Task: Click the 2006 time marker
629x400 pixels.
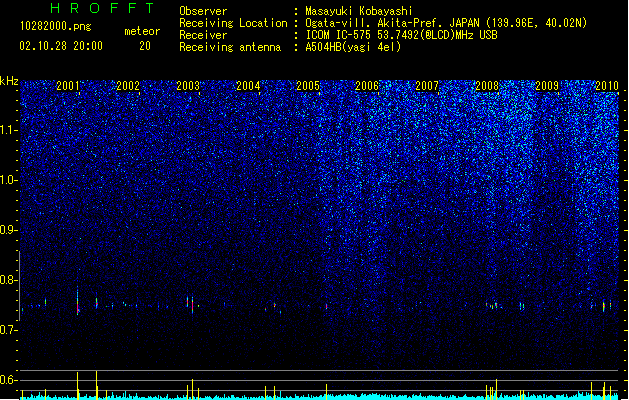Action: [x=367, y=85]
